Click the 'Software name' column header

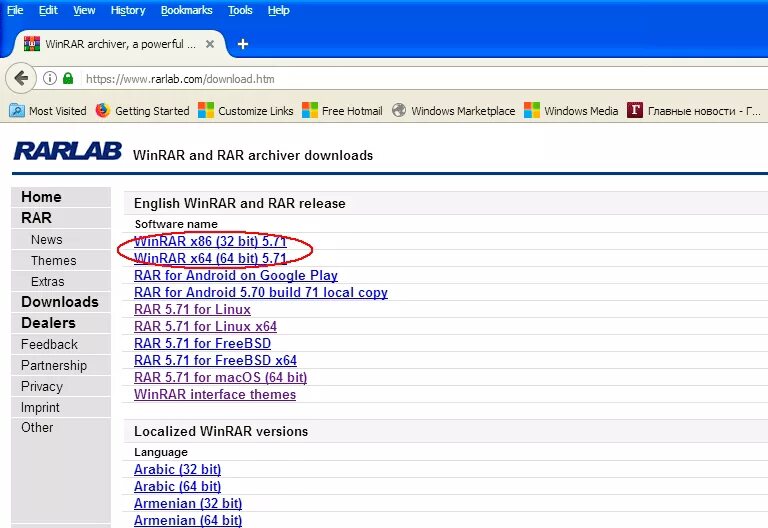(176, 224)
